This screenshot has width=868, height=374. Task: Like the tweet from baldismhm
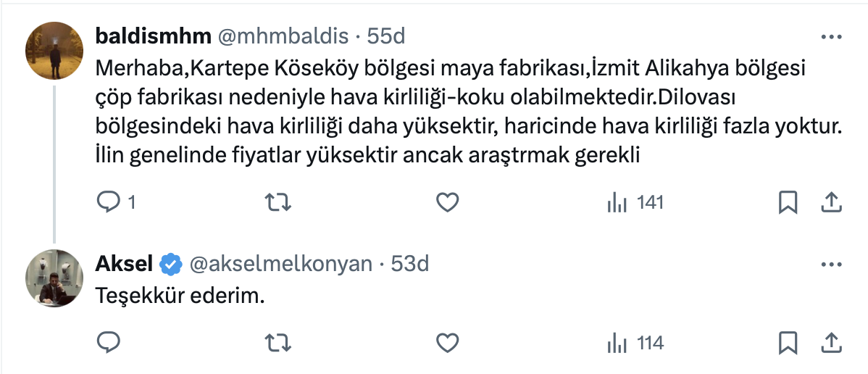448,204
